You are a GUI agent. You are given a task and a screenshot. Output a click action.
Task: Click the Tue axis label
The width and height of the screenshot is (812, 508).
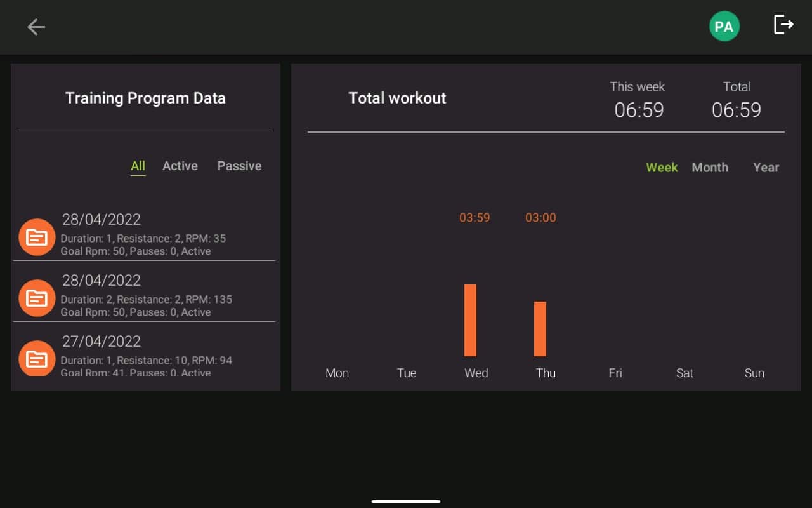point(407,373)
